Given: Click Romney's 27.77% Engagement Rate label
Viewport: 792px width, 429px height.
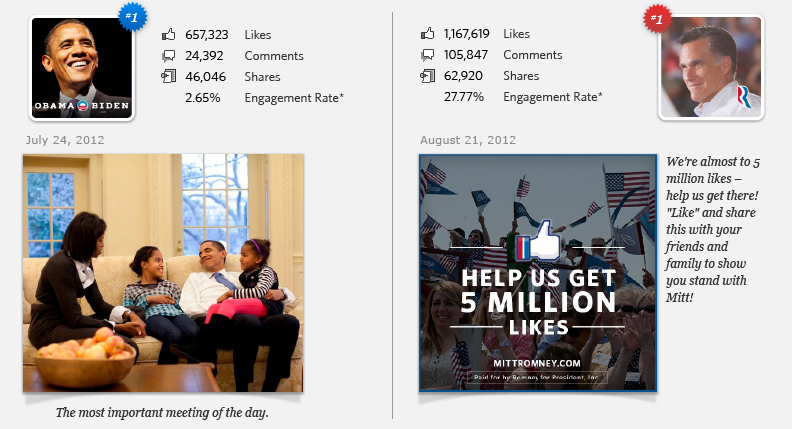Looking at the screenshot, I should [552, 97].
